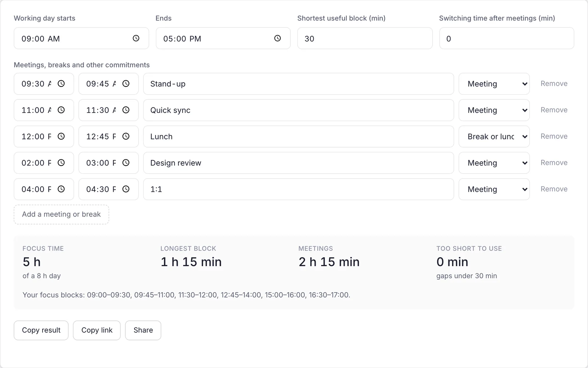Viewport: 588px width, 368px height.
Task: Click the Shortest useful block field
Action: click(365, 38)
